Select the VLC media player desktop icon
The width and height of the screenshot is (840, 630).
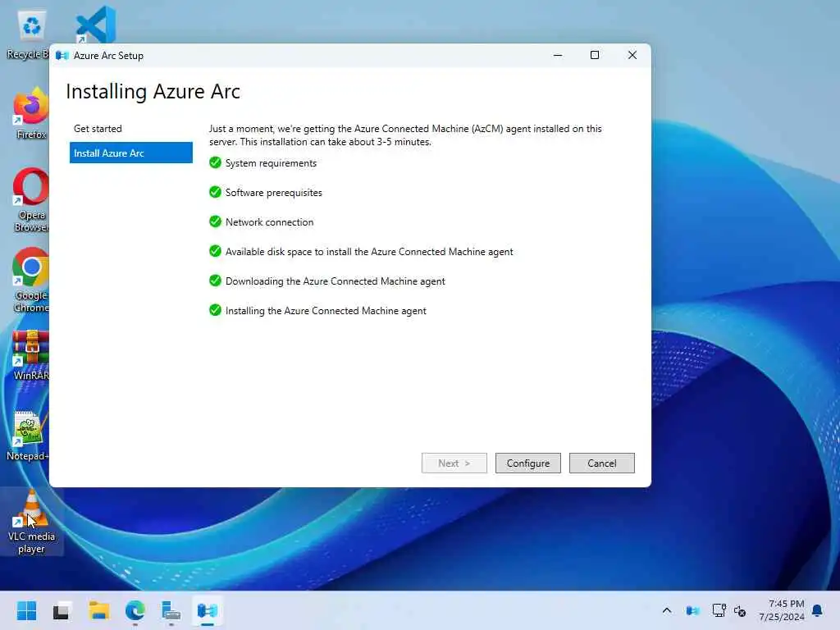31,521
